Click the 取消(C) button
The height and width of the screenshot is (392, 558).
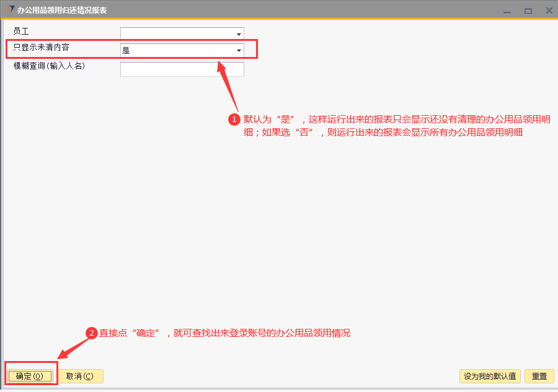[80, 376]
